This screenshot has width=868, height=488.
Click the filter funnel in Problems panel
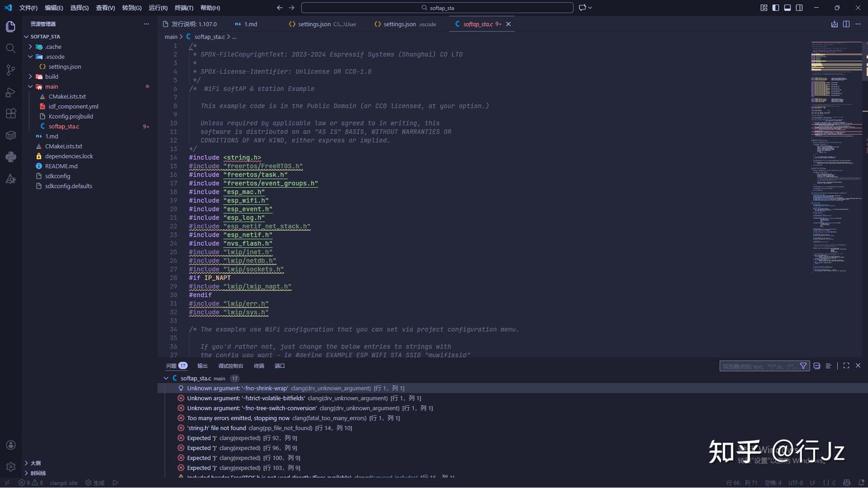(803, 366)
